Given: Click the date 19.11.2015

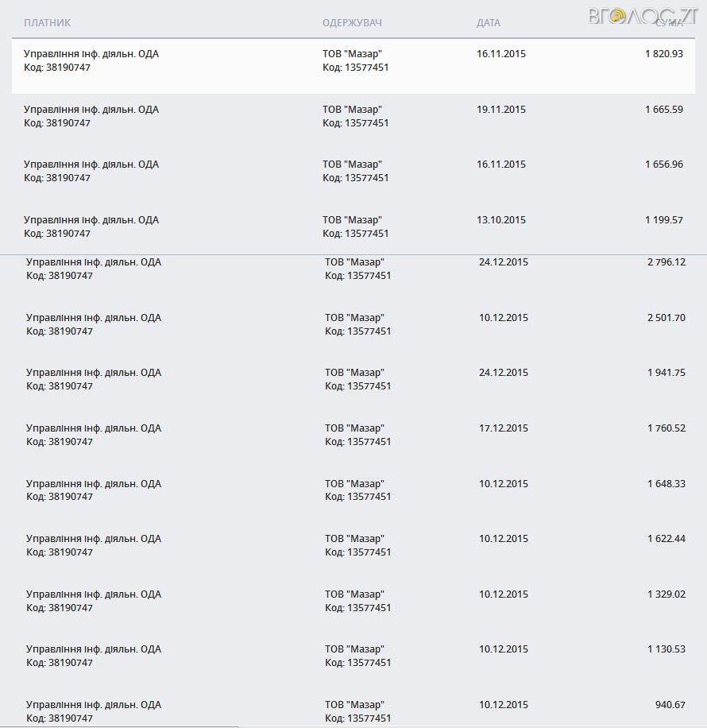Looking at the screenshot, I should click(x=501, y=110).
